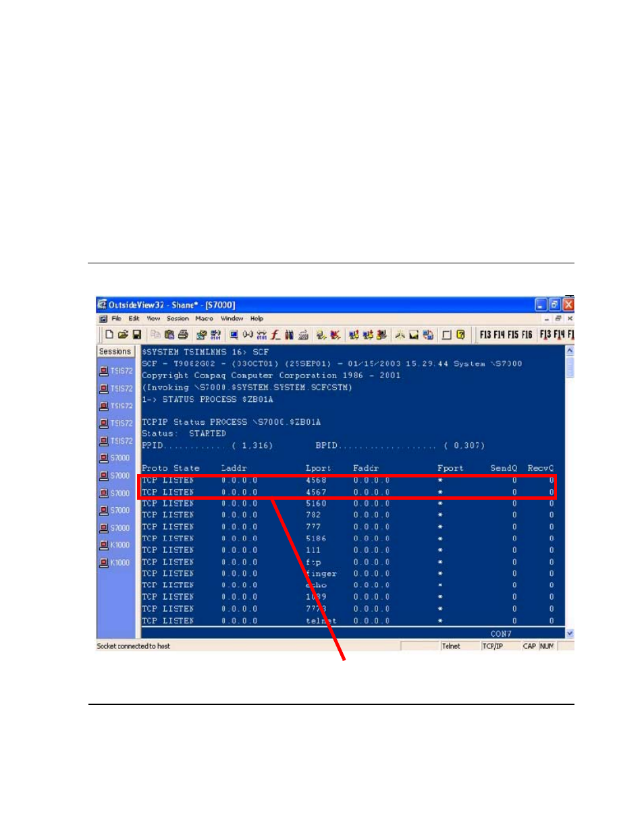This screenshot has width=644, height=834.
Task: Click the SendQ column header
Action: point(504,469)
